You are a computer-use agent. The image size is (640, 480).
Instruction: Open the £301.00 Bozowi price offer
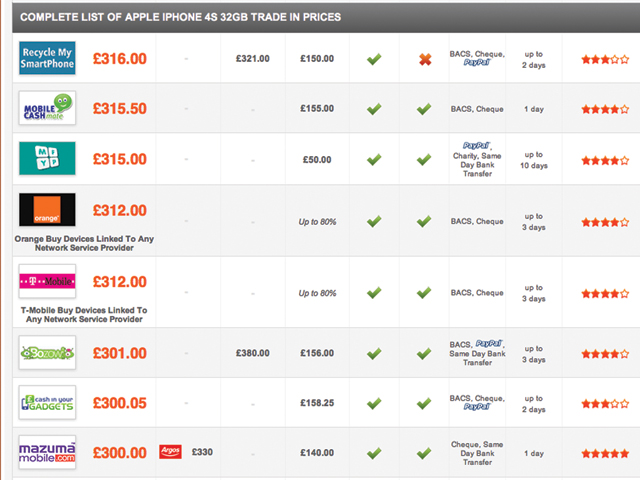(x=120, y=353)
